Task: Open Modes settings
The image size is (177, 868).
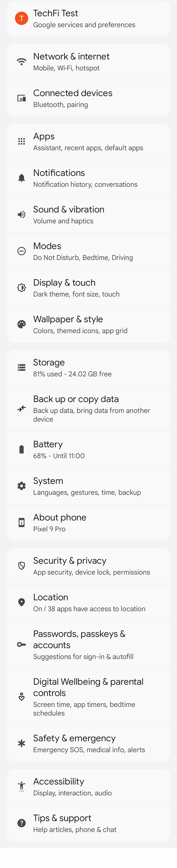Action: click(88, 251)
